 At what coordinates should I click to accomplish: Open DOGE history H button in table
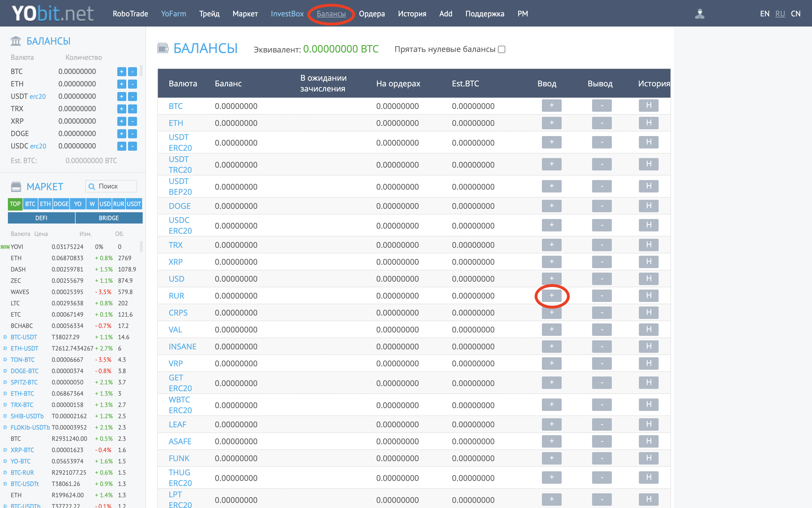point(648,206)
